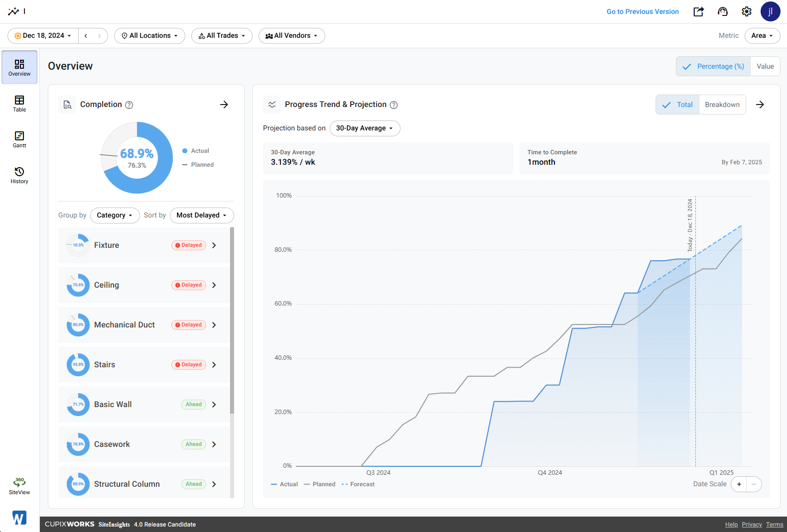Open the All Locations filter
Image resolution: width=787 pixels, height=532 pixels.
pos(149,36)
